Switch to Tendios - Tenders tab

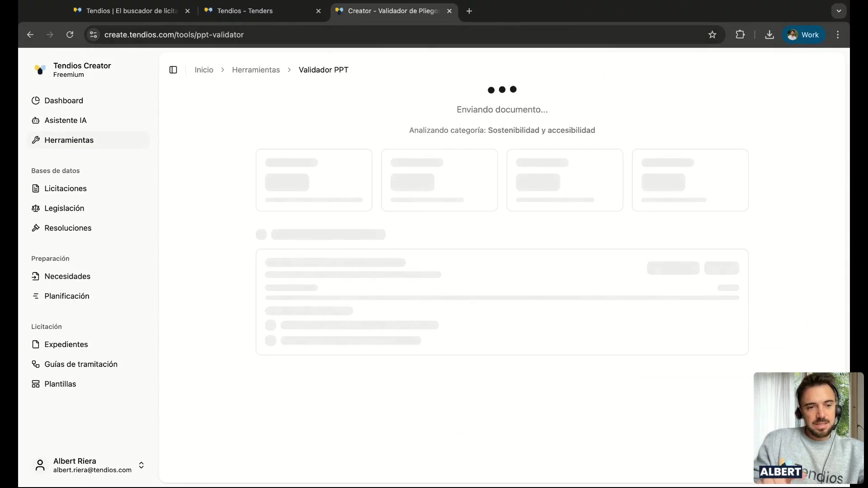tap(245, 11)
